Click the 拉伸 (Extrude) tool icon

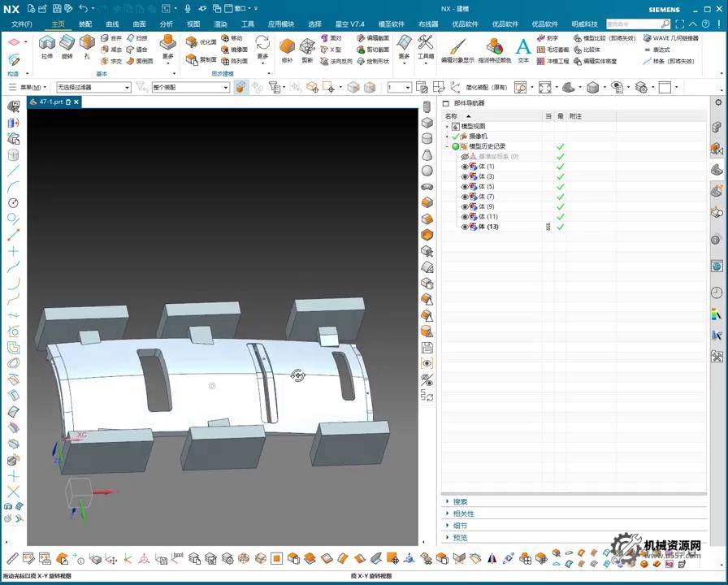[47, 44]
